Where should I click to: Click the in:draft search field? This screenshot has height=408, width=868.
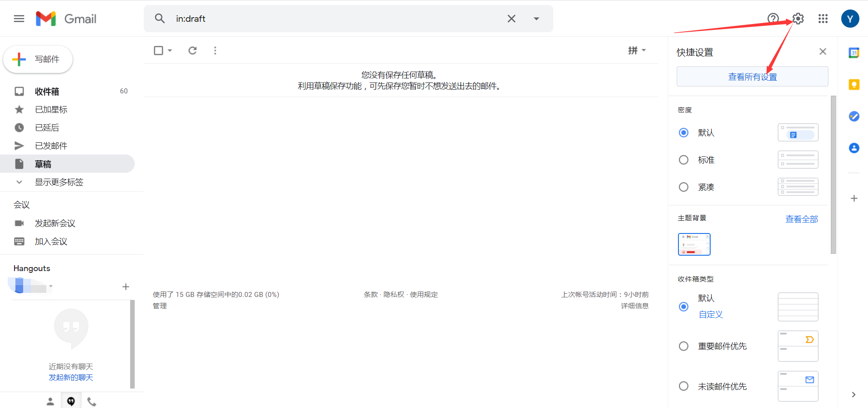336,19
